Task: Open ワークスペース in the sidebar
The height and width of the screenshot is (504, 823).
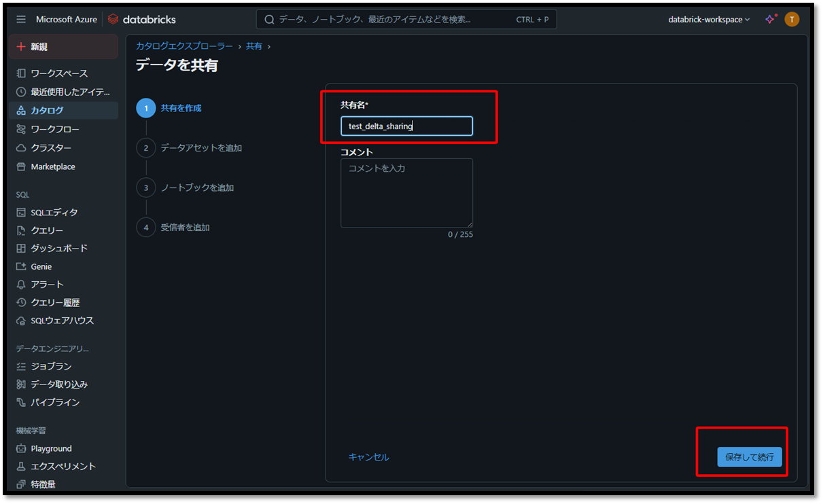Action: pos(64,73)
